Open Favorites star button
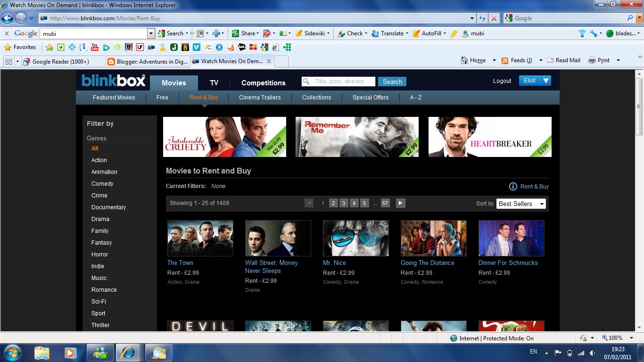Screen dimensions: 644x362 [x=20, y=47]
